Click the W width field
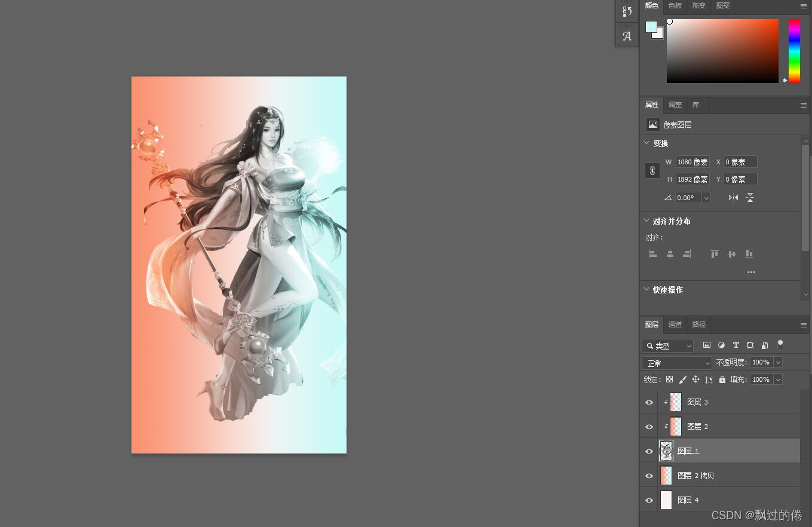The width and height of the screenshot is (812, 527). pos(693,162)
